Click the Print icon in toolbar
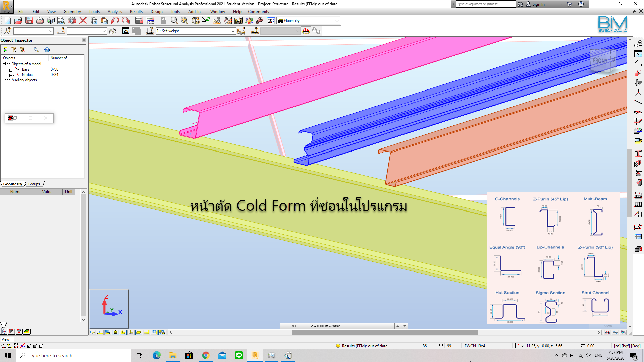 [x=40, y=21]
